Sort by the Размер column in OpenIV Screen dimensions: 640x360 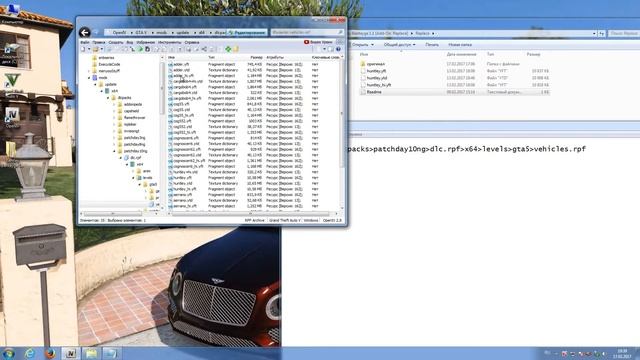pos(256,58)
